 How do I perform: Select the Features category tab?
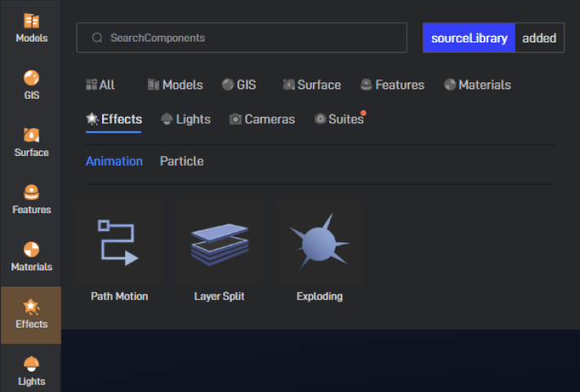392,85
